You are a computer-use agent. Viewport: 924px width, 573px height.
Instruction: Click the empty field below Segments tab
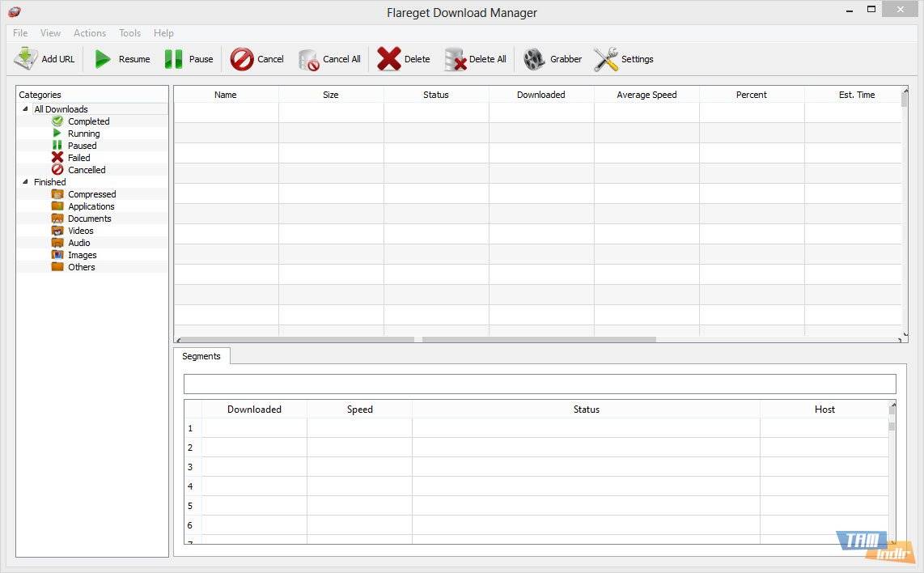tap(540, 384)
